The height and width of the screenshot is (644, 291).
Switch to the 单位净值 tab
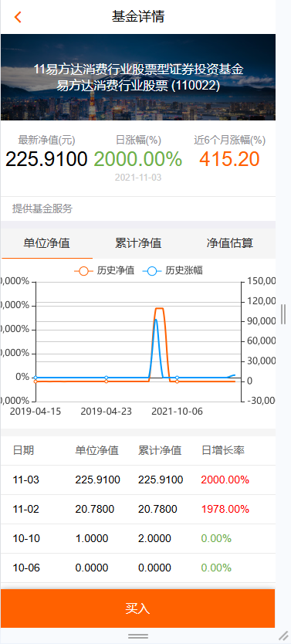tap(47, 243)
